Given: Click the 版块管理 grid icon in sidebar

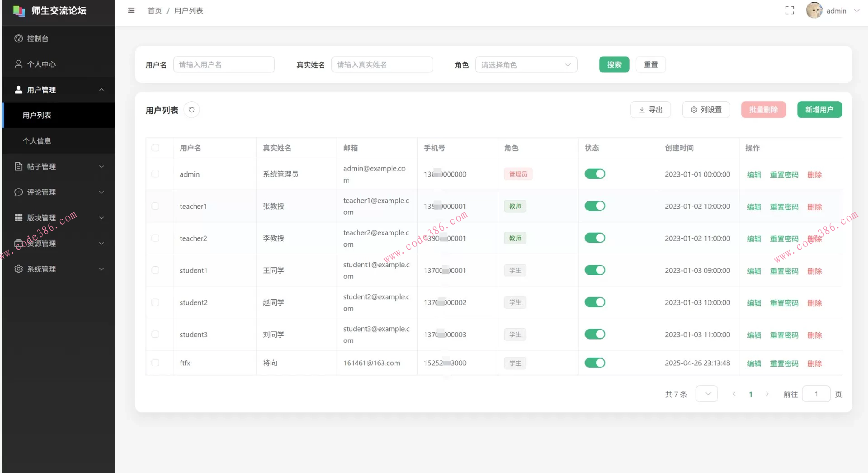Looking at the screenshot, I should (x=19, y=218).
